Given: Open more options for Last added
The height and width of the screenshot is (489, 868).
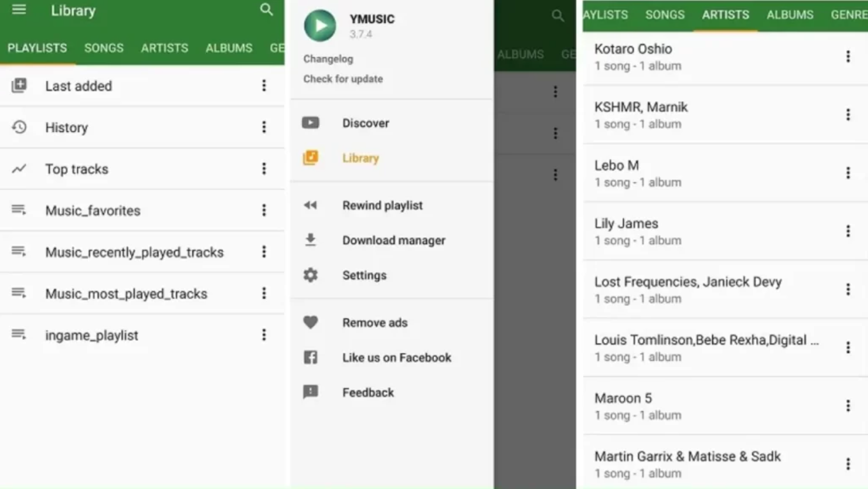Looking at the screenshot, I should coord(264,85).
